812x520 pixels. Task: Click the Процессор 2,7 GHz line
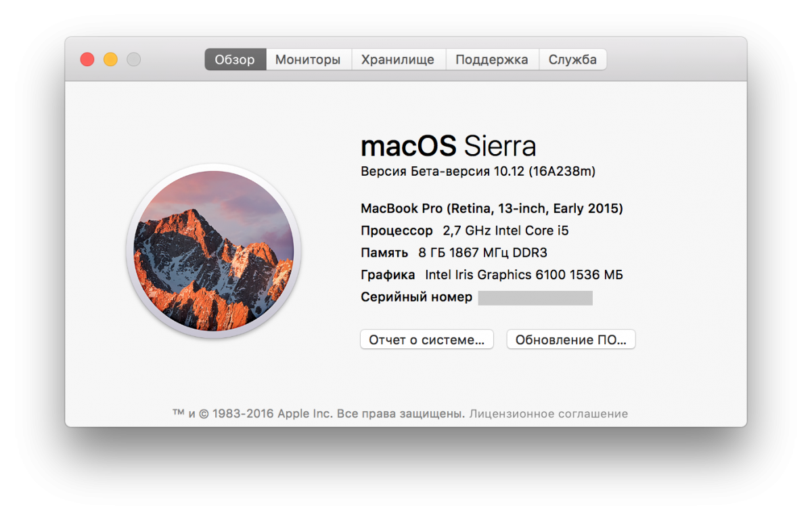pos(465,231)
